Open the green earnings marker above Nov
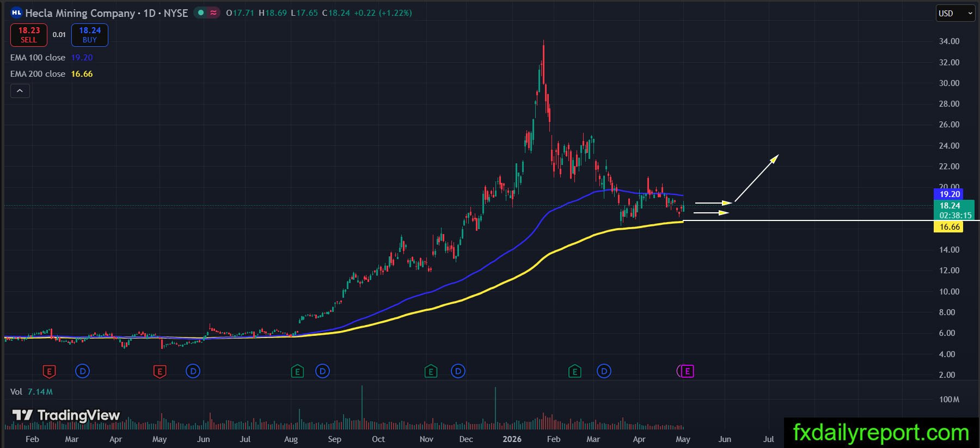This screenshot has height=448, width=980. pyautogui.click(x=431, y=372)
